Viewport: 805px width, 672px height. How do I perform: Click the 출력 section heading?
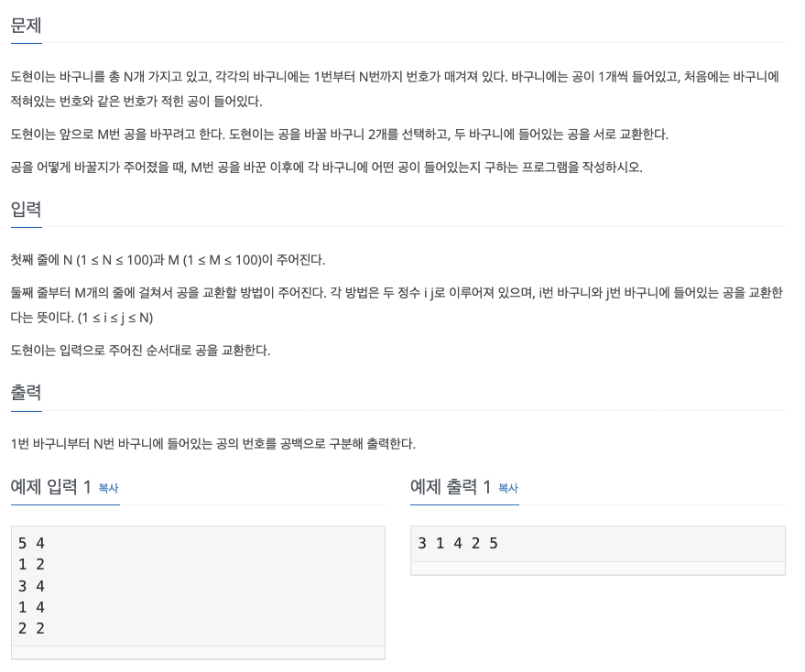tap(27, 392)
